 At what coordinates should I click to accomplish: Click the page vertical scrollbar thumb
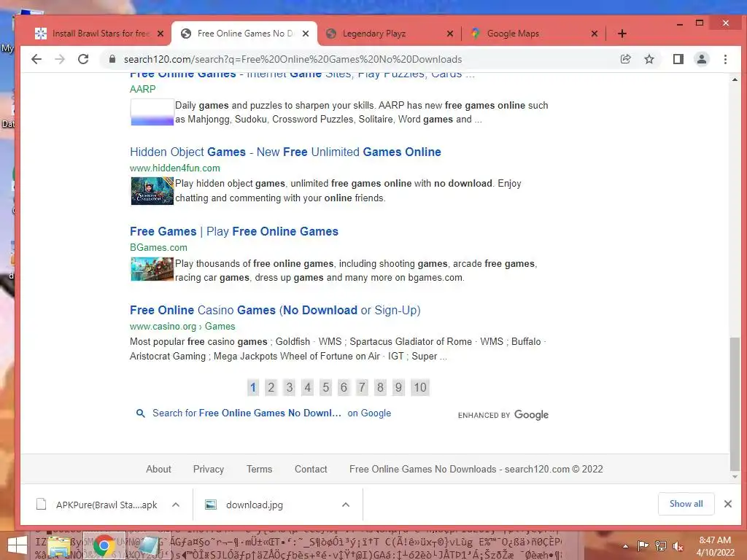click(x=735, y=404)
